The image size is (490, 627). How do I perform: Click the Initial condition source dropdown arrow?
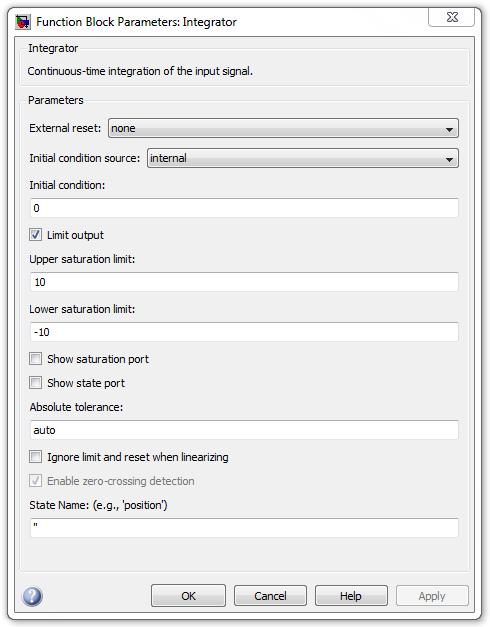pos(449,159)
